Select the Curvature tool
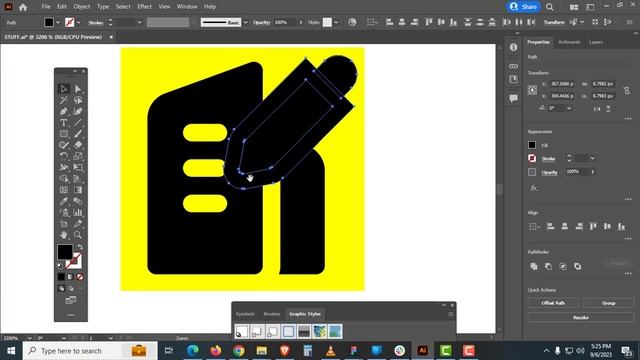Screen dimensions: 640x360 point(78,111)
